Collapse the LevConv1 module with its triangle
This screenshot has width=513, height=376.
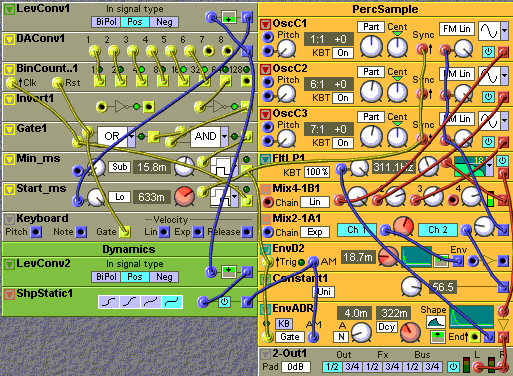pos(9,10)
